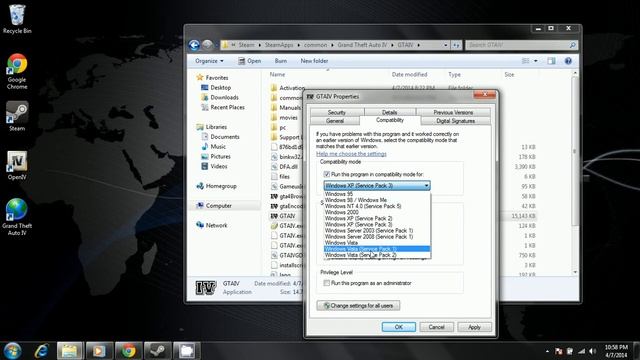Choose Windows Vista (Service Pack 1)
This screenshot has width=640, height=360.
click(377, 249)
